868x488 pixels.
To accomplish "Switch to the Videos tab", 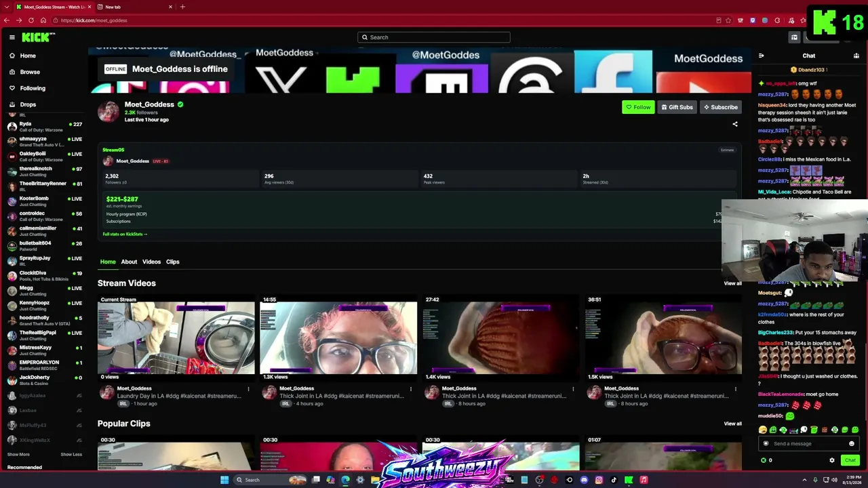I will tap(151, 262).
